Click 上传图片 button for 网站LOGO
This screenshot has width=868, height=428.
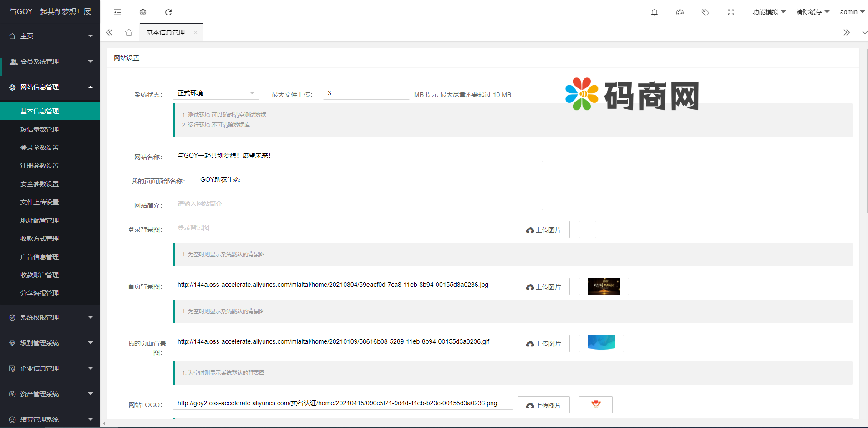(x=543, y=405)
